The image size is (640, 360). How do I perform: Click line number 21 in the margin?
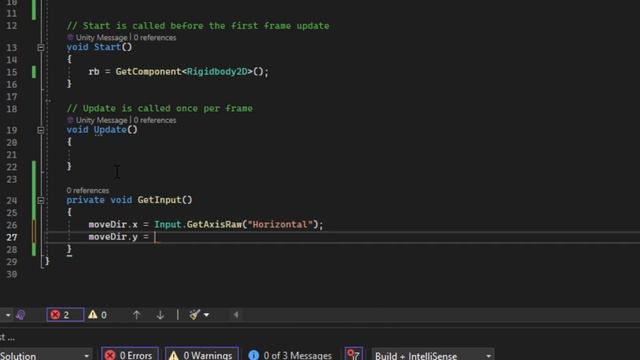tap(11, 155)
